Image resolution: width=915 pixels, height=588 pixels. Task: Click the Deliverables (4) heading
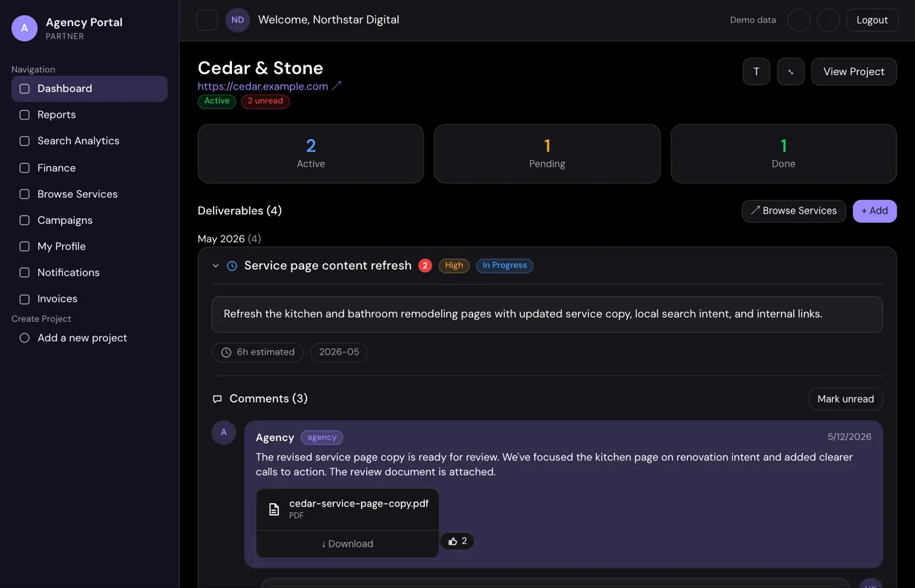click(240, 211)
